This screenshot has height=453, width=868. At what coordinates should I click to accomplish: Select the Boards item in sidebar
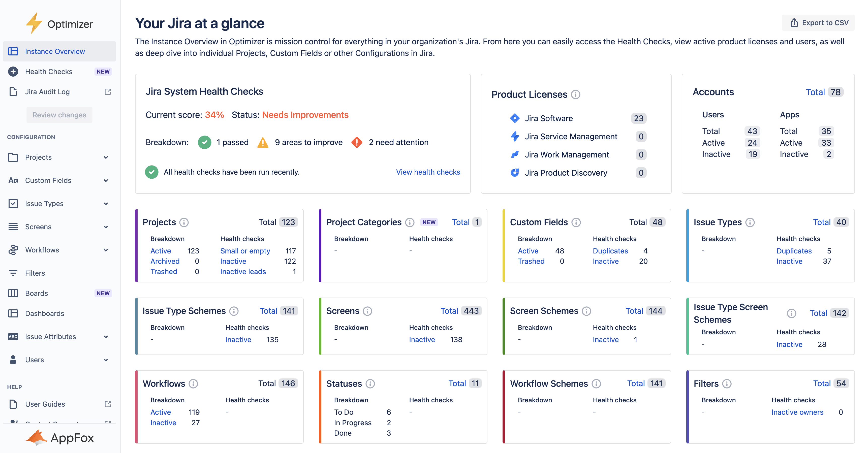click(x=36, y=293)
